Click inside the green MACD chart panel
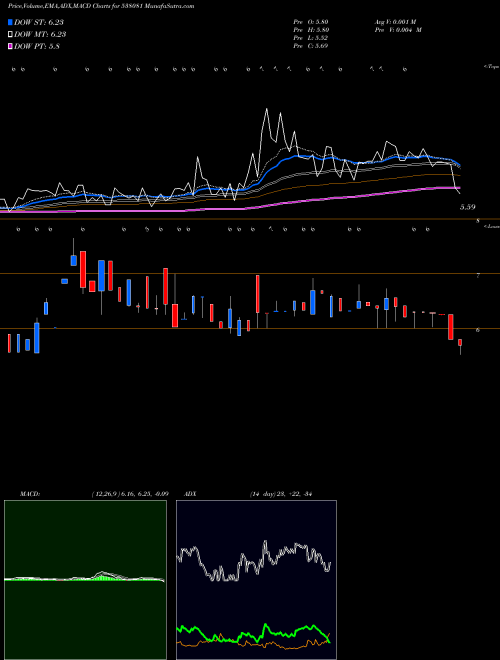This screenshot has height=660, width=500. tap(85, 580)
